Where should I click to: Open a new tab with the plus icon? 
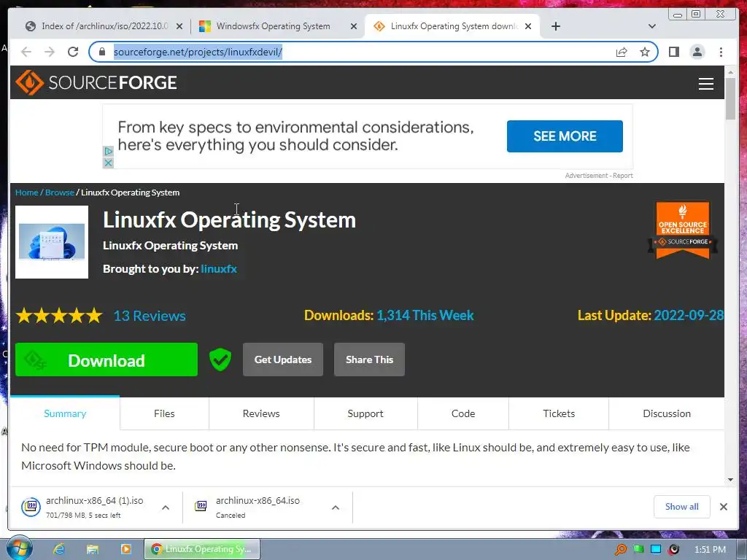pyautogui.click(x=555, y=26)
